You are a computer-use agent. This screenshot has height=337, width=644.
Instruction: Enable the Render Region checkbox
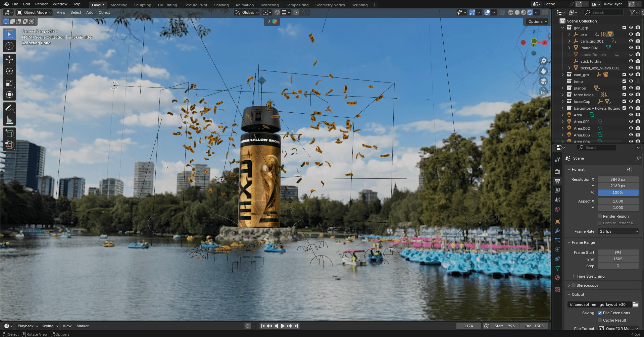[x=600, y=216]
